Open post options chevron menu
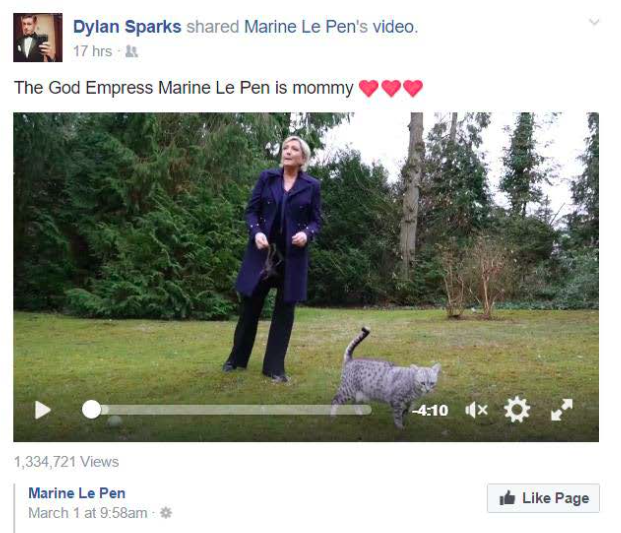This screenshot has width=621, height=533. (x=594, y=22)
